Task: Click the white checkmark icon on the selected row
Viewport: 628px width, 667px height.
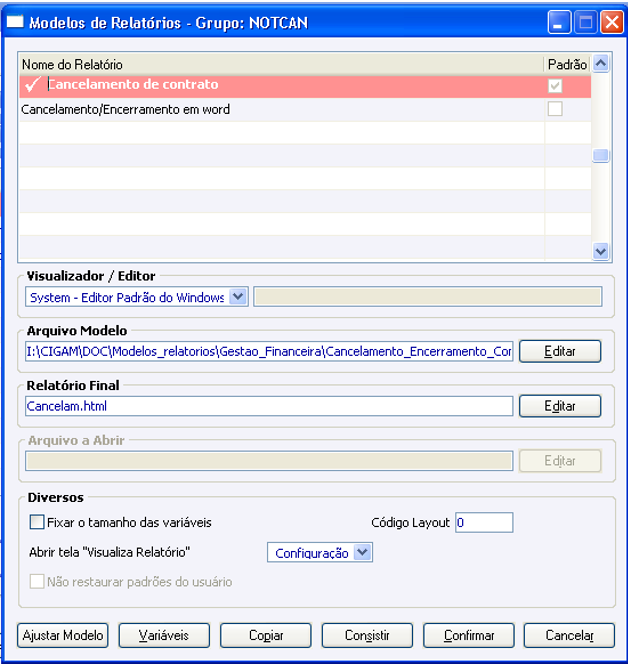Action: pyautogui.click(x=33, y=84)
